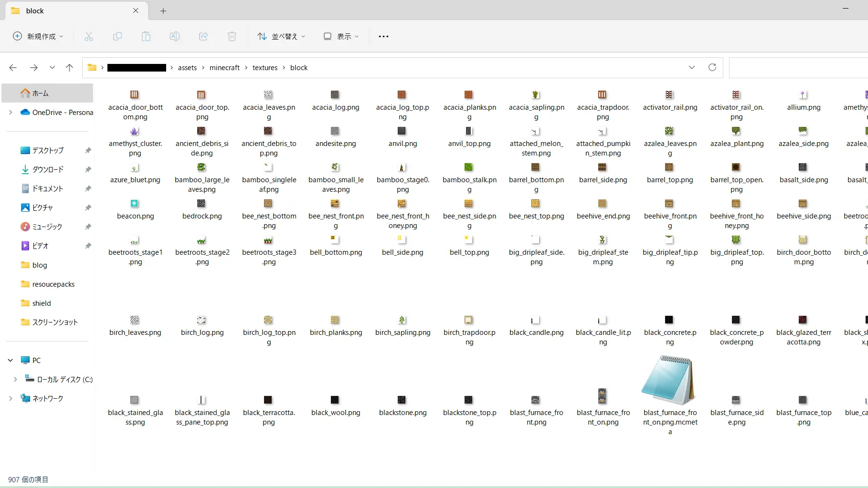Navigate to minecraft in breadcrumb path
This screenshot has height=488, width=868.
click(x=224, y=68)
